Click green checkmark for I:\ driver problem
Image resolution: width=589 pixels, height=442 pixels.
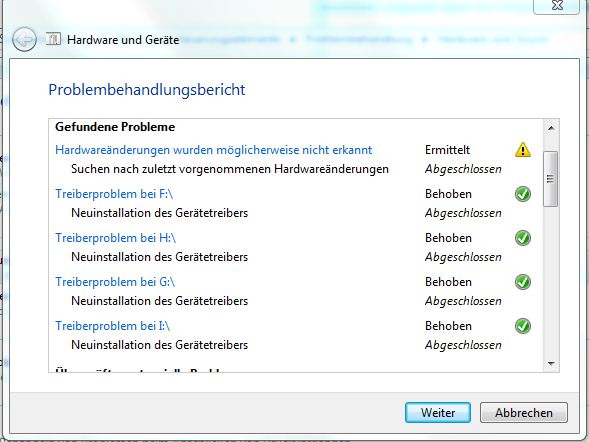[x=523, y=326]
